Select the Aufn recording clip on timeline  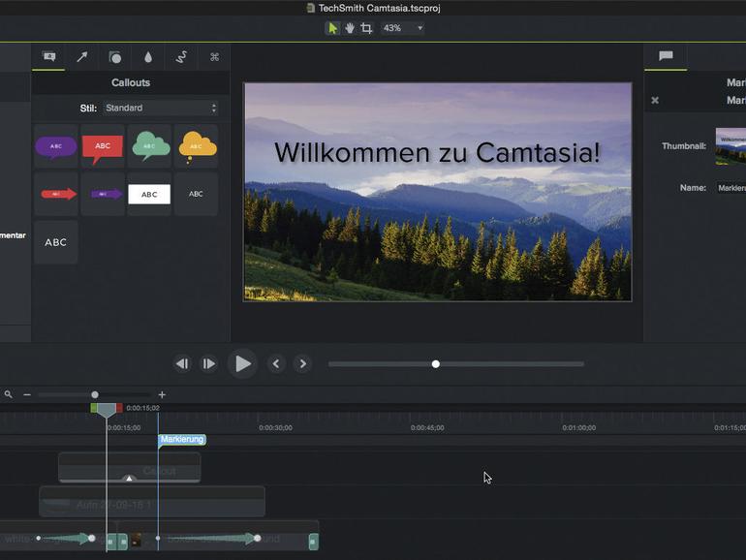[152, 502]
